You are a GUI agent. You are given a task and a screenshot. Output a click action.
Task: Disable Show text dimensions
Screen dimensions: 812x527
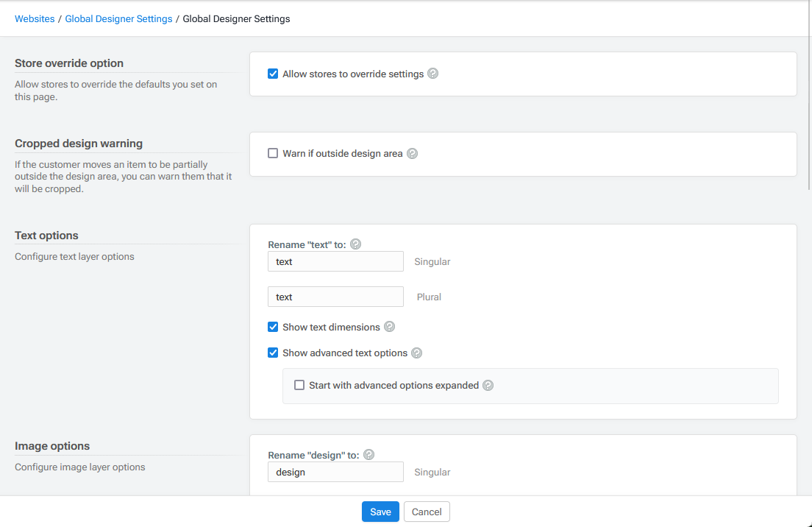tap(273, 326)
